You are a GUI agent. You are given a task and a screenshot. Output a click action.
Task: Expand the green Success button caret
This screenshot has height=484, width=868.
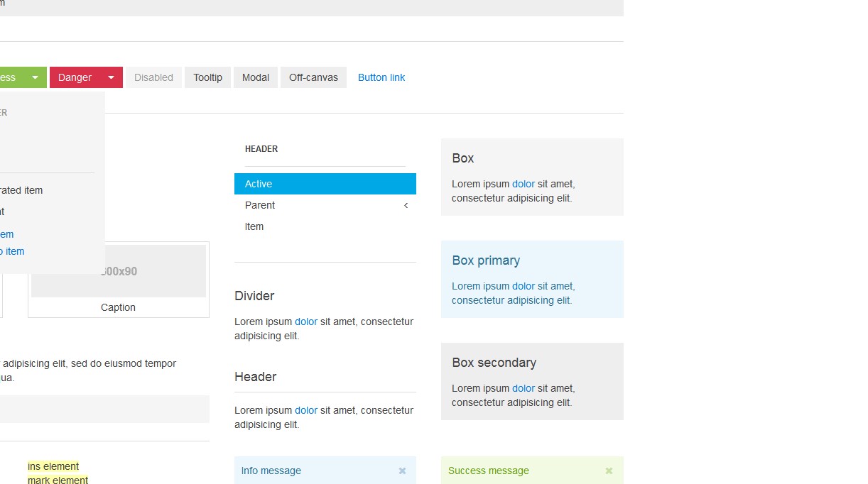click(36, 77)
